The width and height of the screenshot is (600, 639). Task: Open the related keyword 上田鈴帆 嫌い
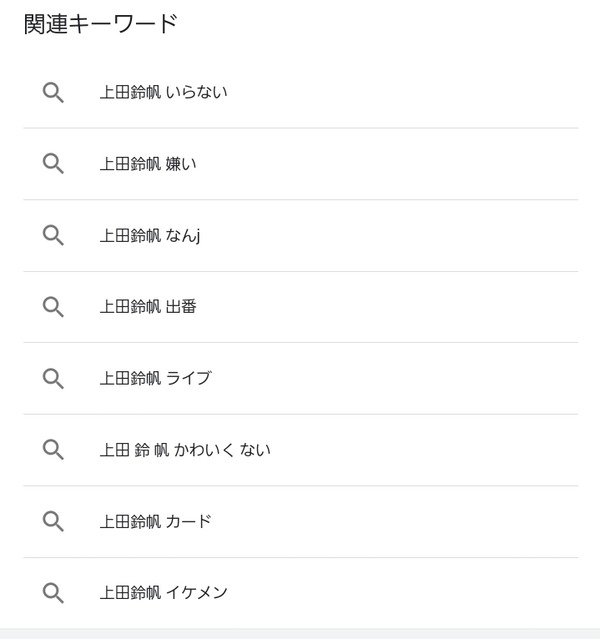coord(148,164)
